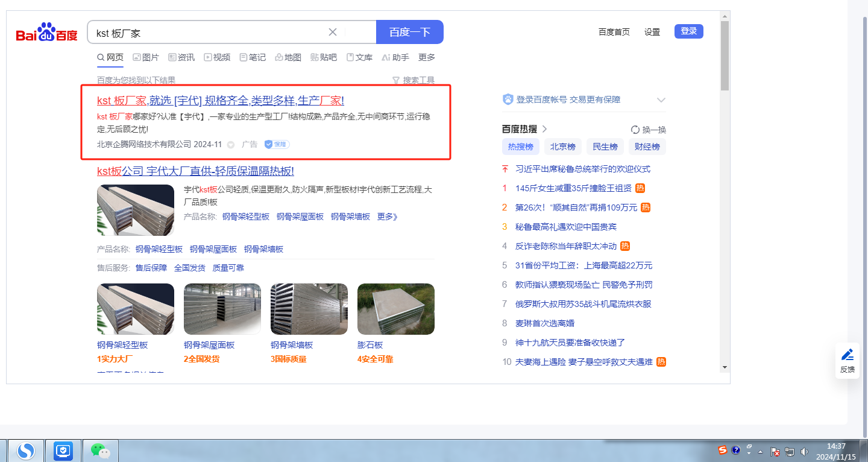Click the 全国发货 service link
Image resolution: width=868 pixels, height=462 pixels.
pyautogui.click(x=190, y=268)
